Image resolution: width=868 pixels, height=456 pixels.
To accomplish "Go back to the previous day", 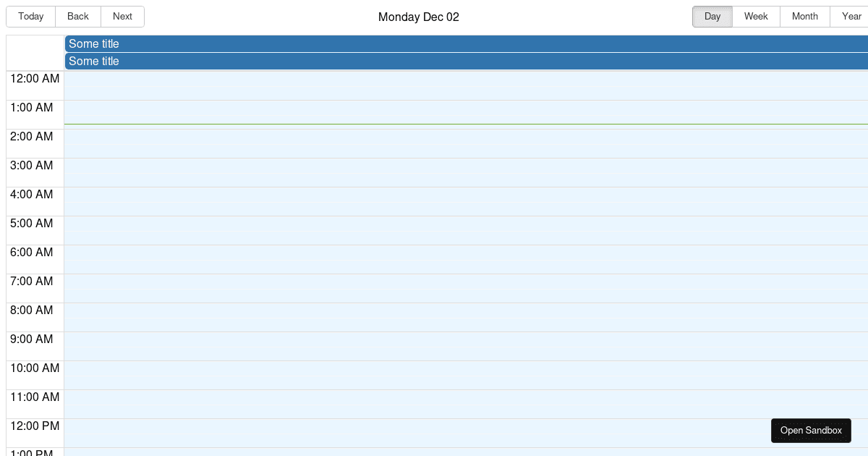I will coord(77,16).
